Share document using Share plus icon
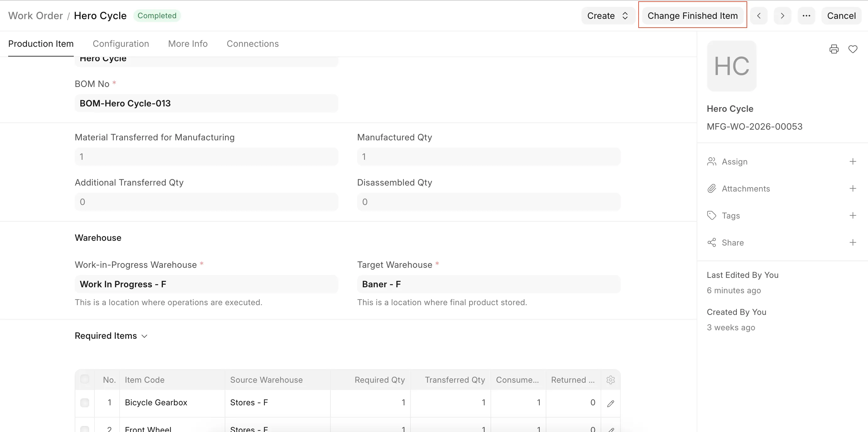 (x=853, y=242)
